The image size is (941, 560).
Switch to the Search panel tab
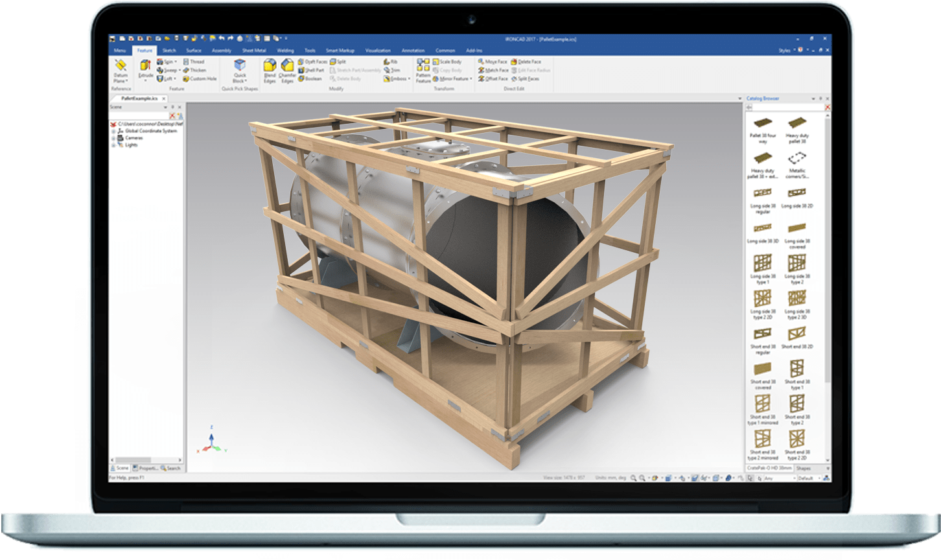click(171, 468)
